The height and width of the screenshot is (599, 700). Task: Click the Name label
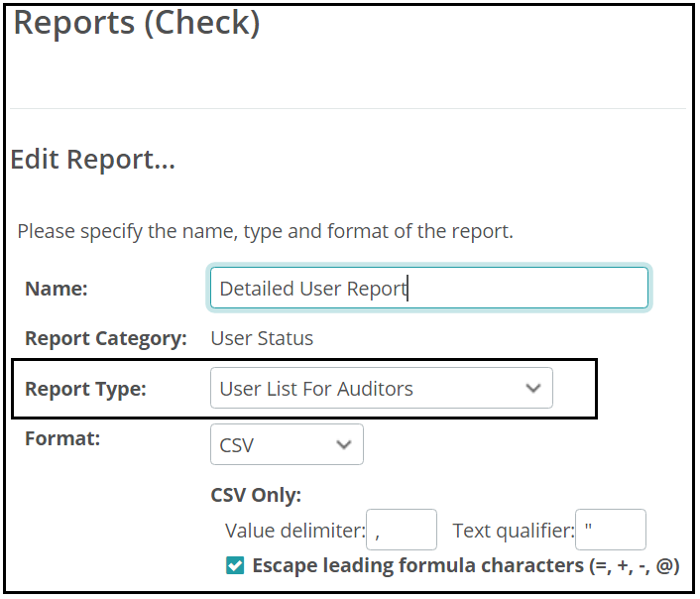(x=57, y=289)
